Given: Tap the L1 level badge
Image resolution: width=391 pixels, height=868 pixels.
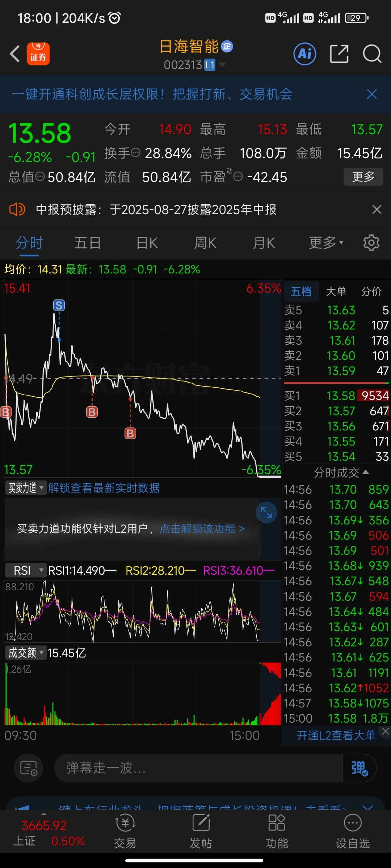Looking at the screenshot, I should pyautogui.click(x=210, y=65).
